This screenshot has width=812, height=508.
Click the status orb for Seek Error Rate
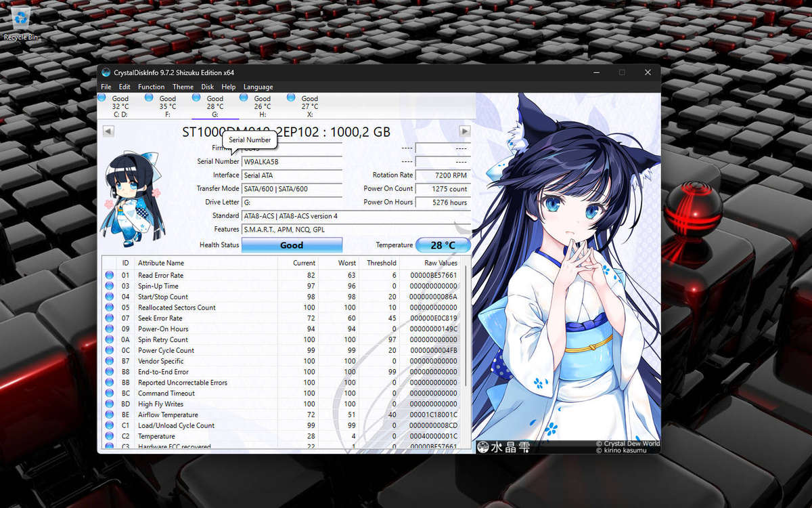[x=110, y=318]
